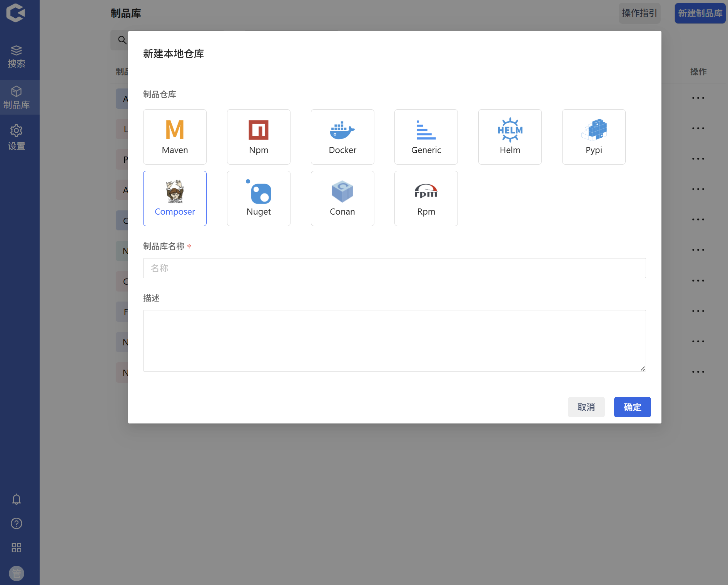Click the 制品库名称 field label
Viewport: 728px width, 585px height.
pos(164,246)
